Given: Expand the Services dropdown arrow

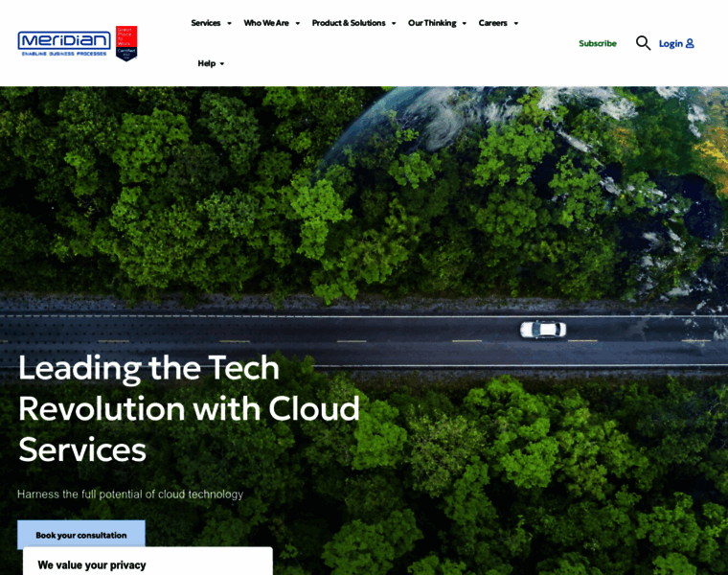Looking at the screenshot, I should click(x=229, y=23).
